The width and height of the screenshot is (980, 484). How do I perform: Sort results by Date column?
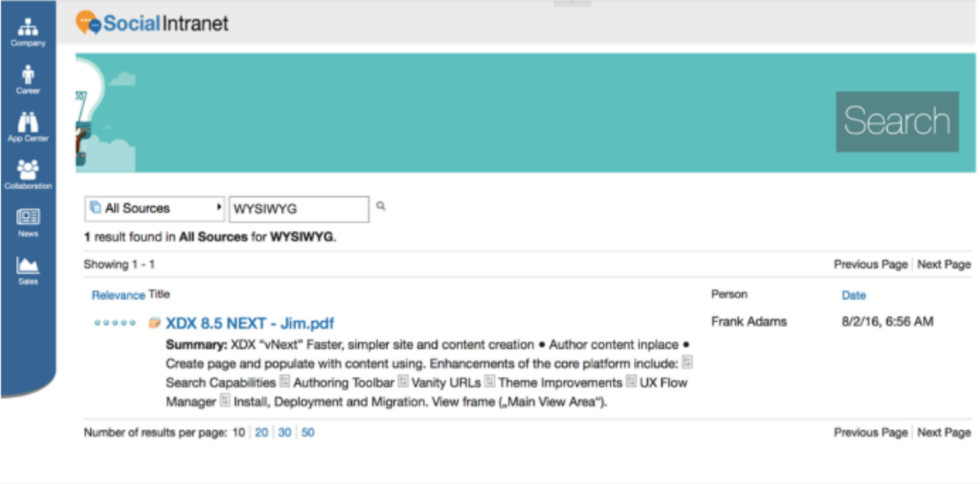[853, 295]
